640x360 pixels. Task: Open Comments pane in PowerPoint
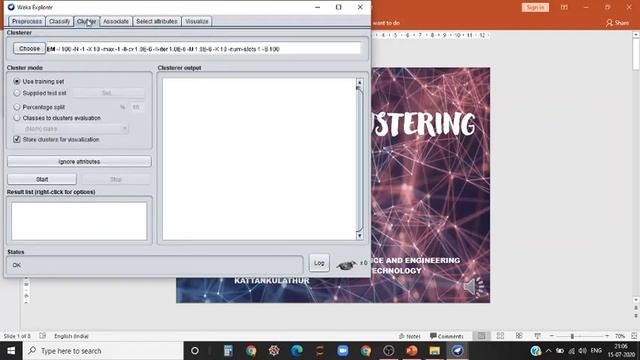pos(447,336)
